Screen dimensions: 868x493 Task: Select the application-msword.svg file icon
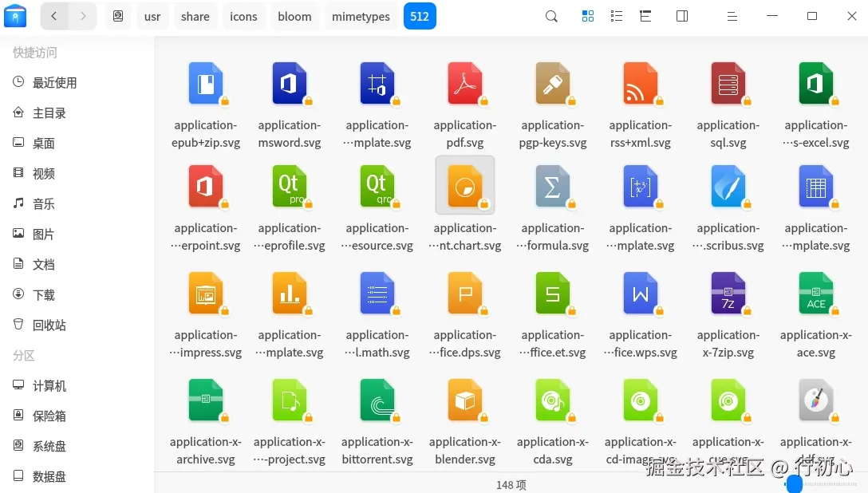coord(290,84)
